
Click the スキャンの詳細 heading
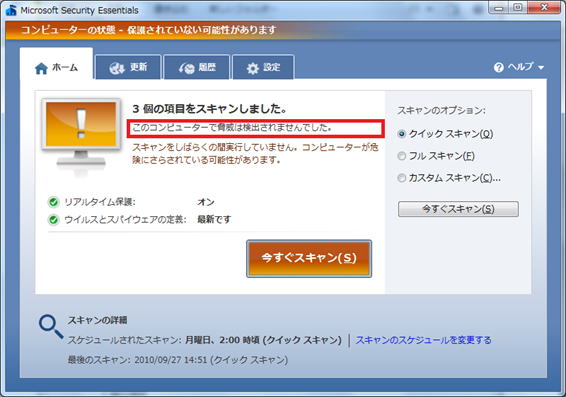coord(97,320)
